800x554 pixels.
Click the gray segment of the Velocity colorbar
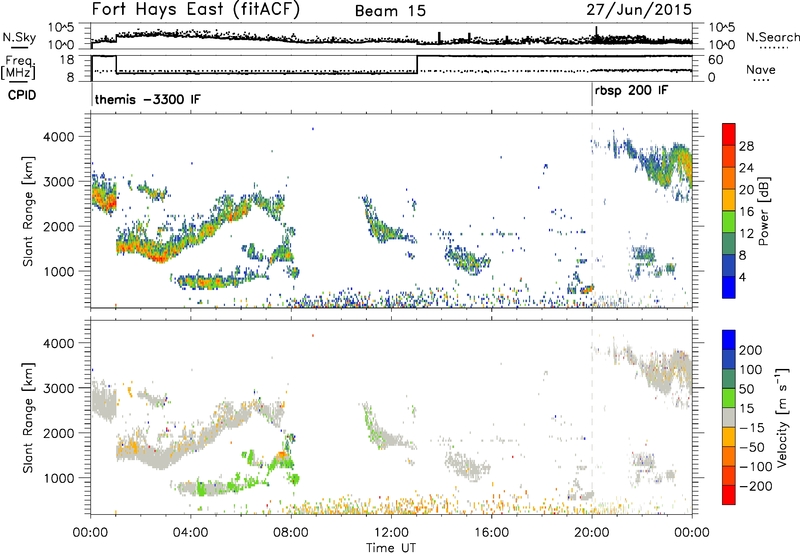click(x=729, y=417)
